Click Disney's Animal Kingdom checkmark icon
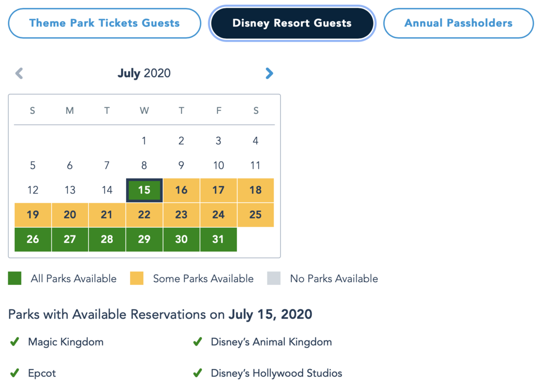 click(x=197, y=342)
